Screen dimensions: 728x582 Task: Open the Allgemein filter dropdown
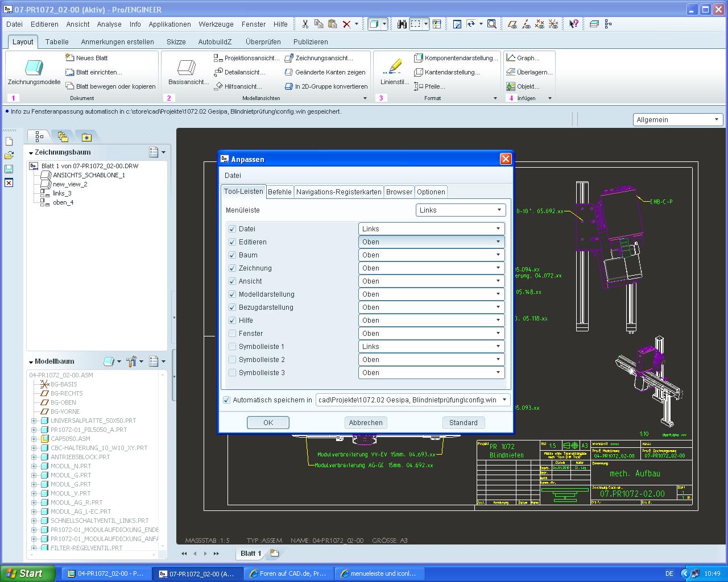tap(678, 119)
